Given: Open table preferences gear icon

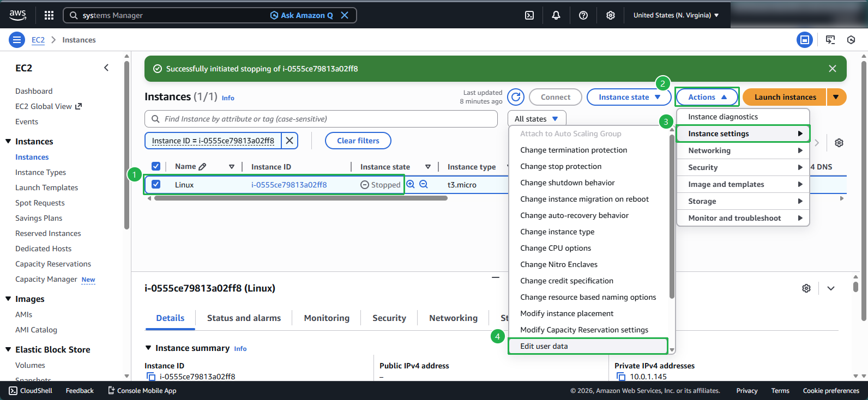Looking at the screenshot, I should [839, 143].
